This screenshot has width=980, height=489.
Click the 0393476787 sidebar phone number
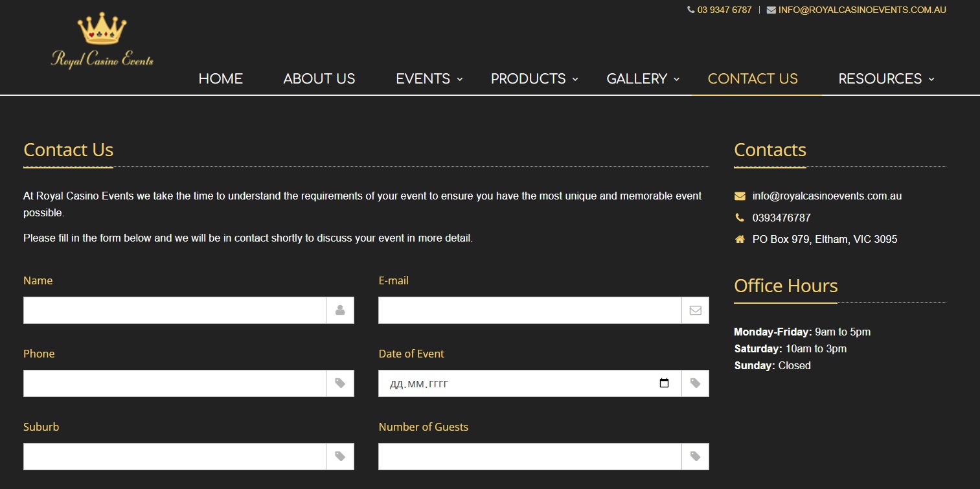(x=782, y=218)
